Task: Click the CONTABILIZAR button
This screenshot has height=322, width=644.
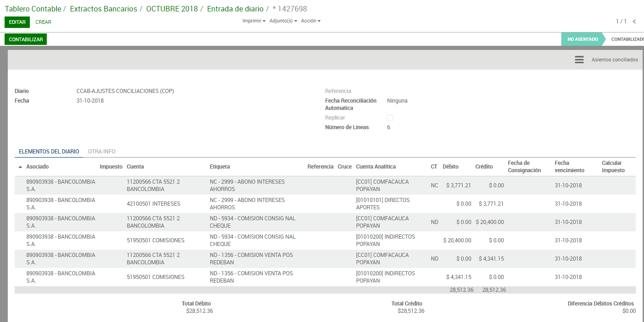Action: pos(26,39)
